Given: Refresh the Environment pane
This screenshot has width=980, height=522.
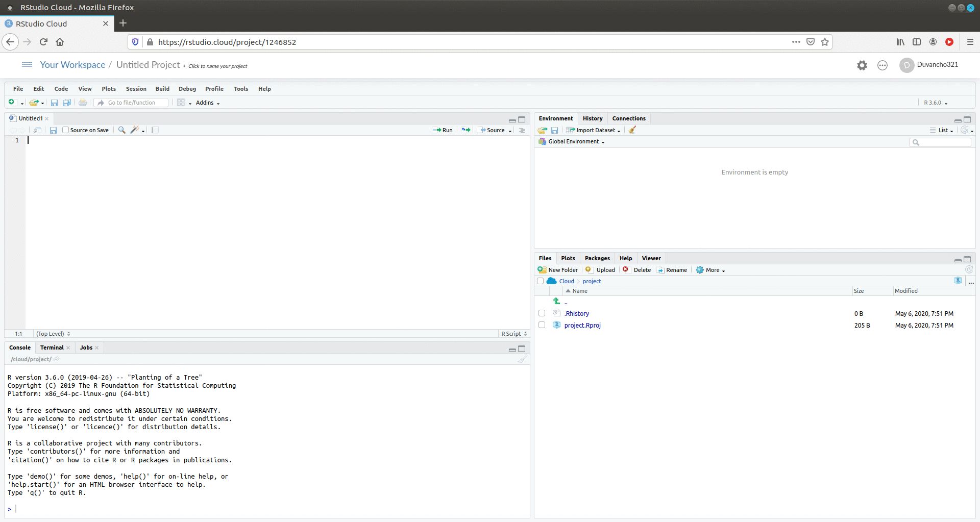Looking at the screenshot, I should 964,130.
